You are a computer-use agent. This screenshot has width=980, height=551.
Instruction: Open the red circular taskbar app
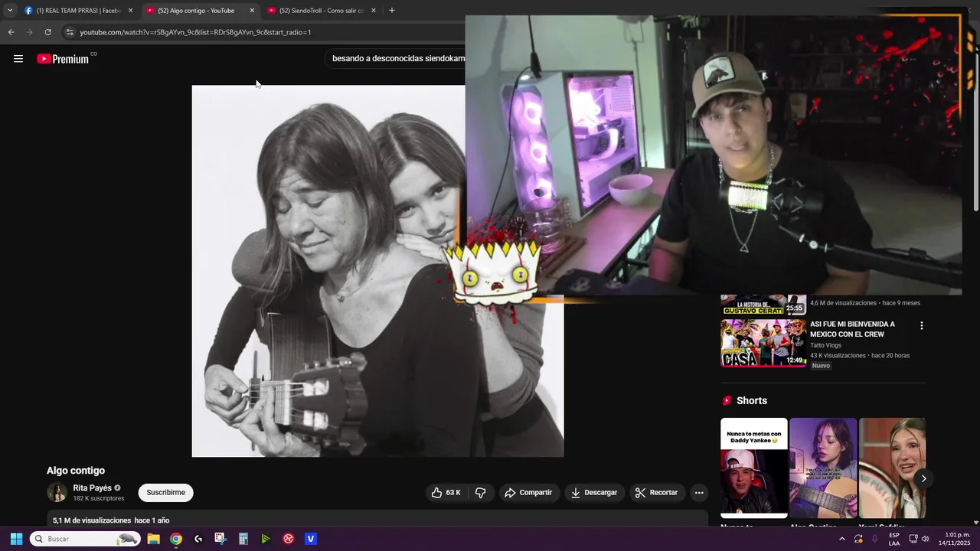(x=289, y=539)
